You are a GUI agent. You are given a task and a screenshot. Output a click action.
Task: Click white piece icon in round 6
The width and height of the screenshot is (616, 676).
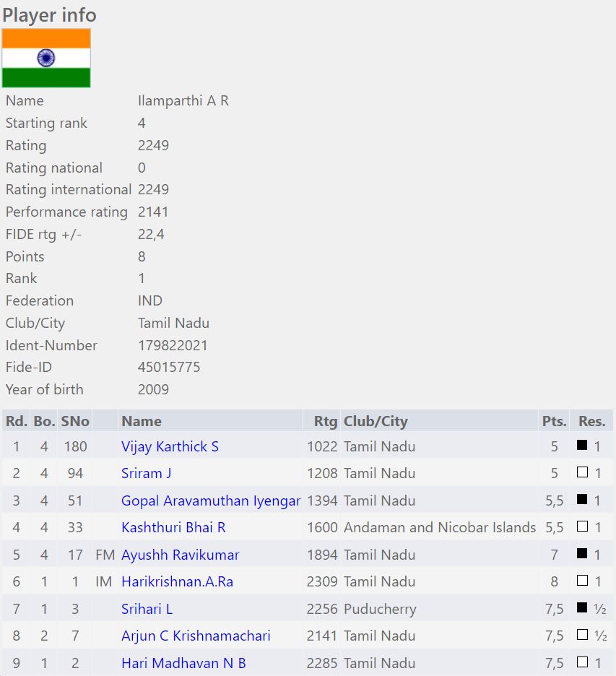click(582, 581)
